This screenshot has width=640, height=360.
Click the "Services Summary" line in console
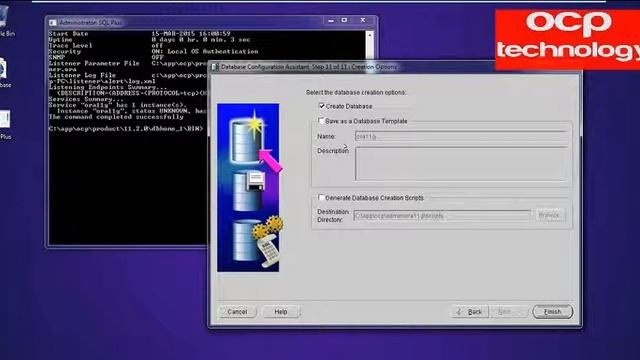pos(86,99)
